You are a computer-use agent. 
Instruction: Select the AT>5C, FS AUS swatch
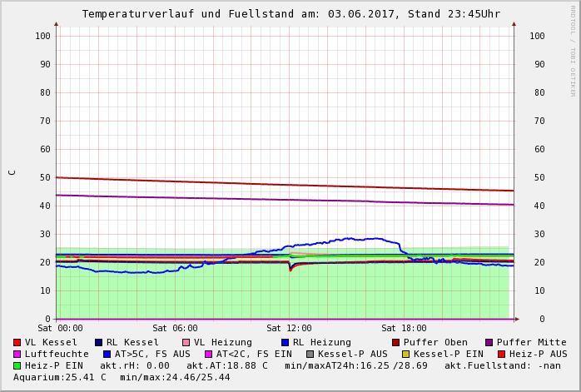coord(107,354)
